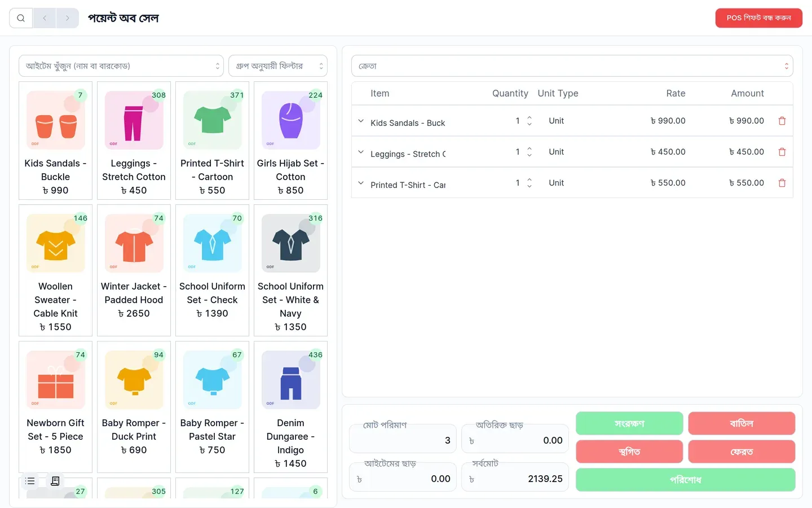Click the বাতিল (cancel) button

click(x=742, y=423)
